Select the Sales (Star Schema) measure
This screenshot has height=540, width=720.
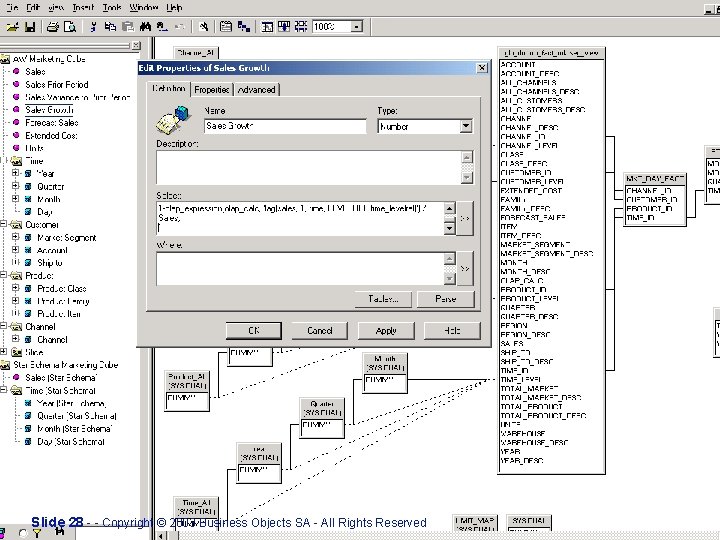pyautogui.click(x=61, y=378)
